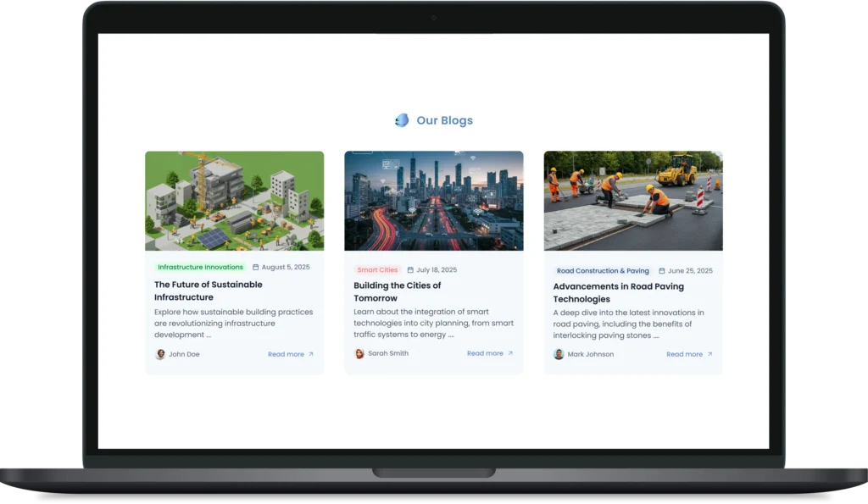Image resolution: width=868 pixels, height=504 pixels.
Task: Click arrow icon after Sarah Smith's Read more
Action: [x=510, y=353]
